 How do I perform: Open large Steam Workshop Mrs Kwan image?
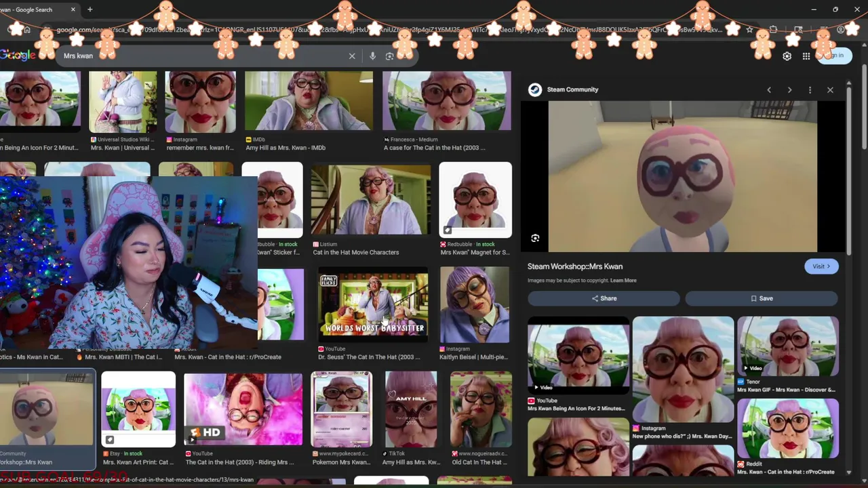coord(682,176)
